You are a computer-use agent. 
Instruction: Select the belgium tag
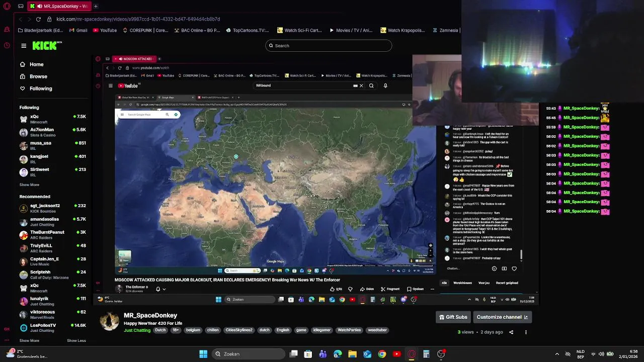pos(193,330)
